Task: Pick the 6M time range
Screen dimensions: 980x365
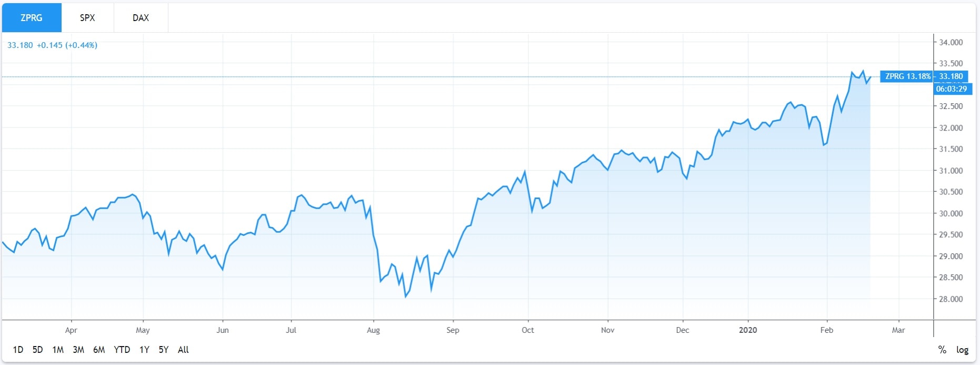Action: click(x=99, y=350)
